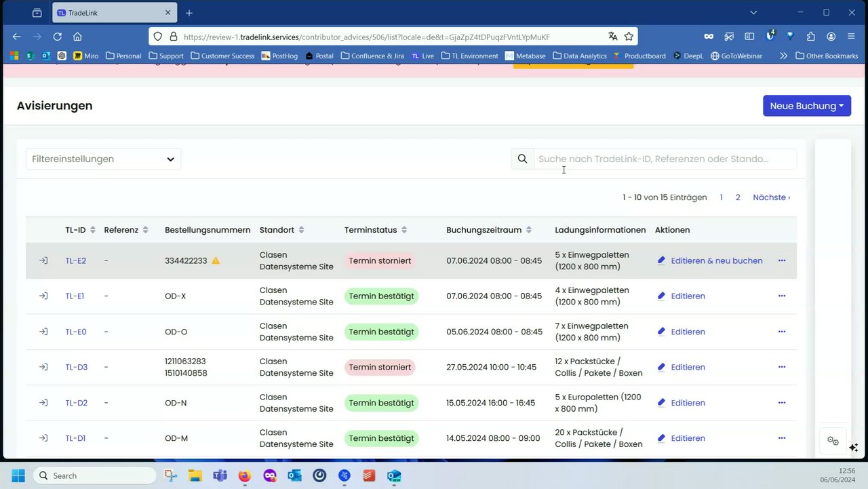Image resolution: width=868 pixels, height=489 pixels.
Task: Open the three-dot menu for TL-D2
Action: click(782, 403)
